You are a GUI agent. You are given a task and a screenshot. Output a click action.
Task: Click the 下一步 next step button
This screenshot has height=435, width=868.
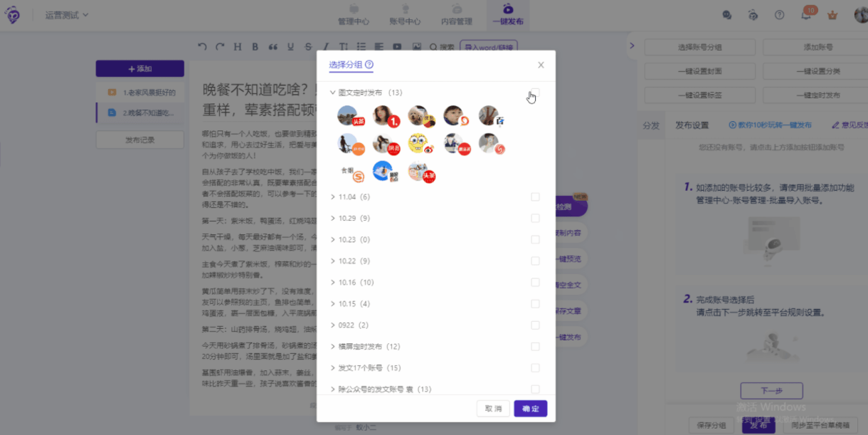[x=771, y=391]
